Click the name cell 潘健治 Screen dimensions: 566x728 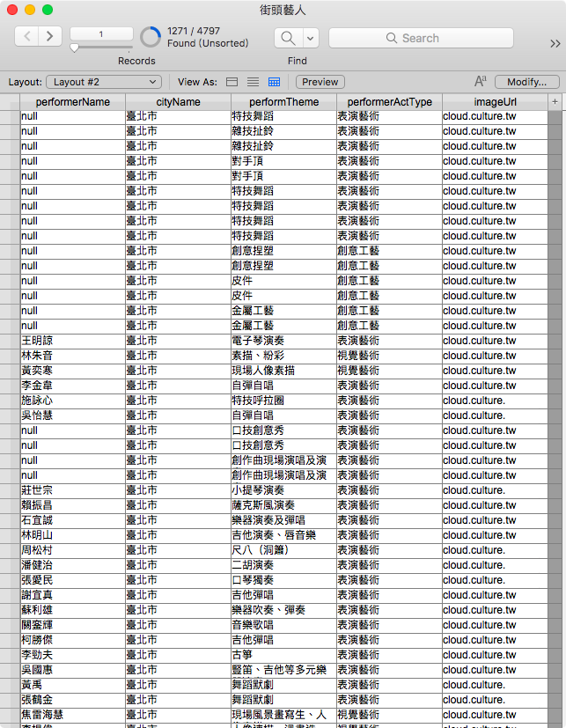pos(73,565)
